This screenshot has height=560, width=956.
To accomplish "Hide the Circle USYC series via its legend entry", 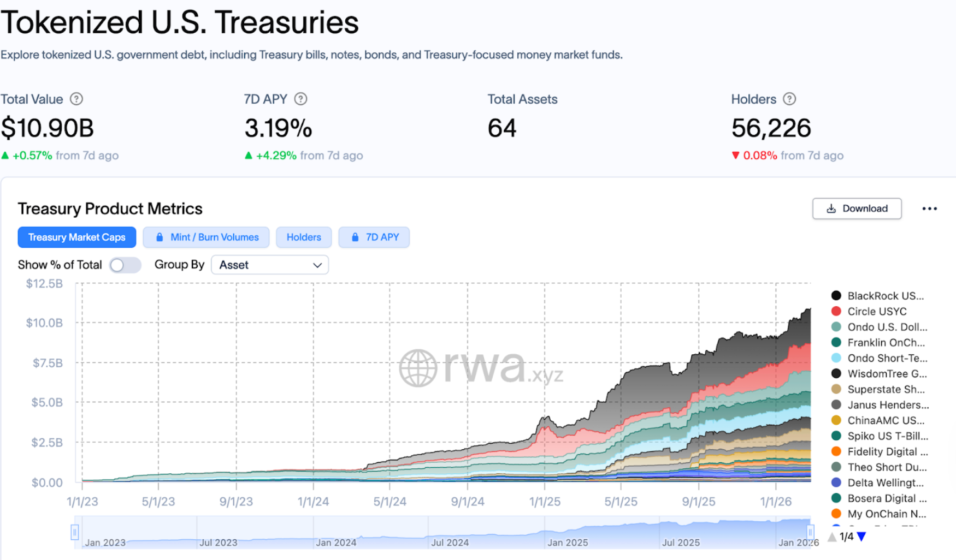I will (876, 311).
